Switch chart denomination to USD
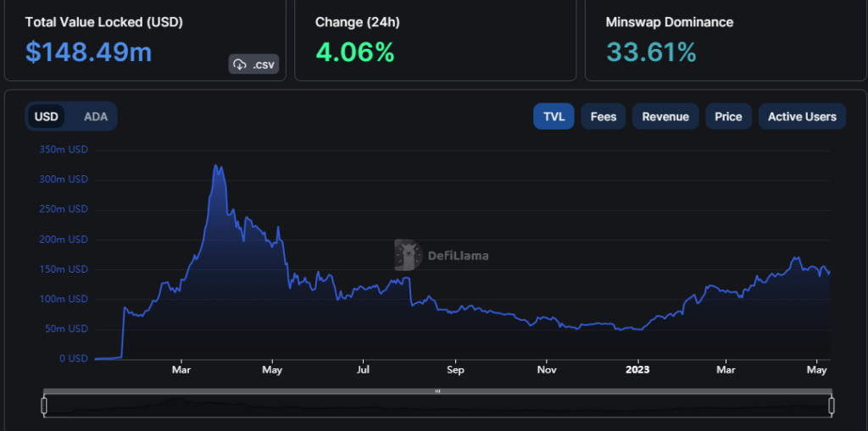Image resolution: width=868 pixels, height=431 pixels. pyautogui.click(x=47, y=117)
